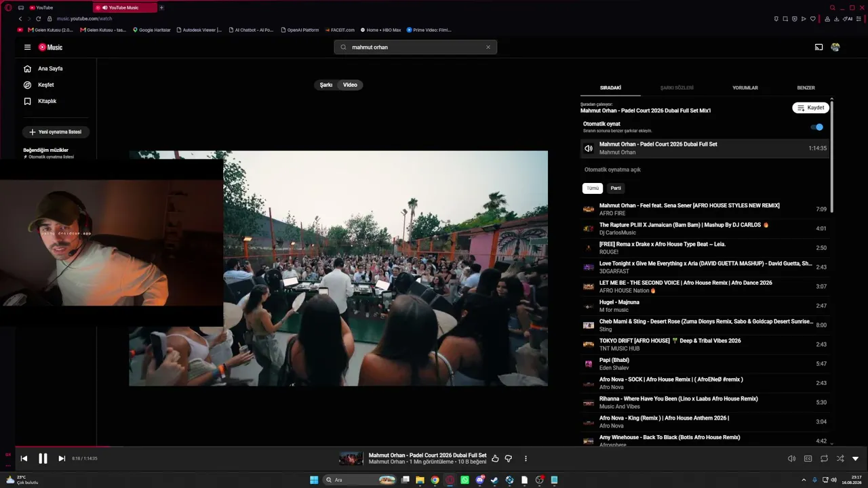Toggle repeat mode in the player bar

click(x=824, y=459)
